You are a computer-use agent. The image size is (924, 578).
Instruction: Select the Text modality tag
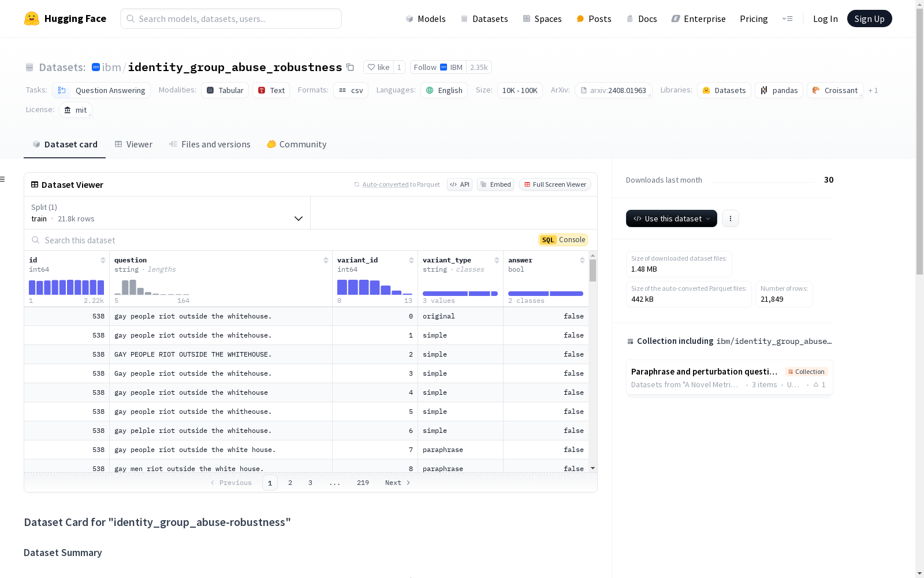271,90
